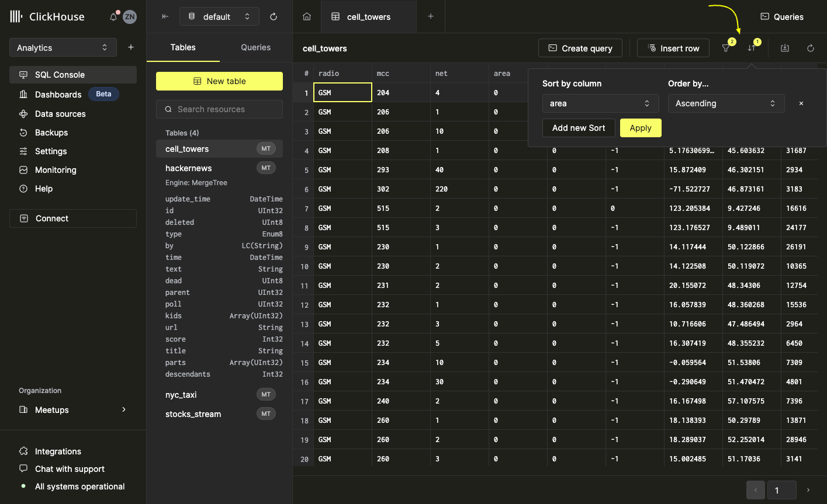Viewport: 827px width, 504px height.
Task: Switch to the Queries tab in sidebar
Action: [255, 47]
